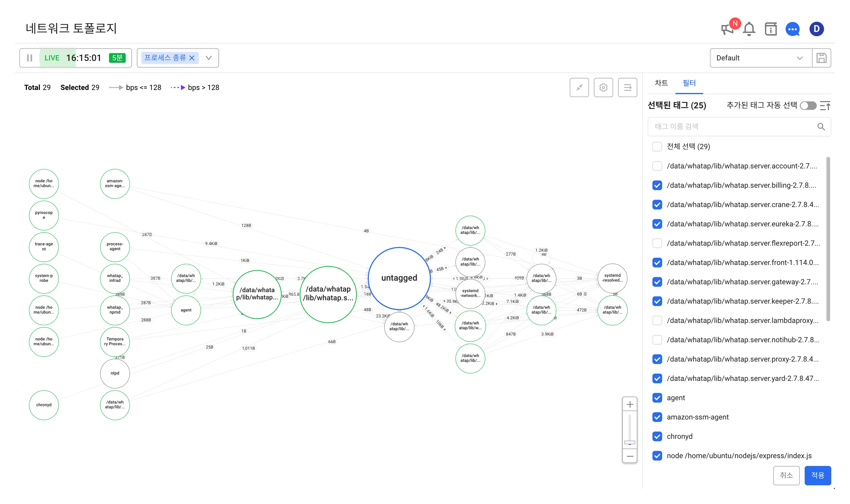The image size is (850, 504).
Task: Click the 취소 cancel button
Action: (x=786, y=475)
